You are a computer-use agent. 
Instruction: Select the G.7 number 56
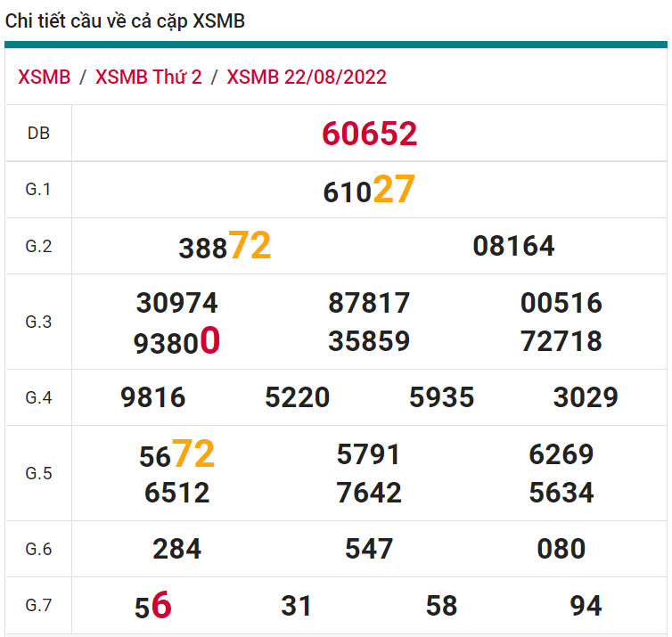[152, 606]
